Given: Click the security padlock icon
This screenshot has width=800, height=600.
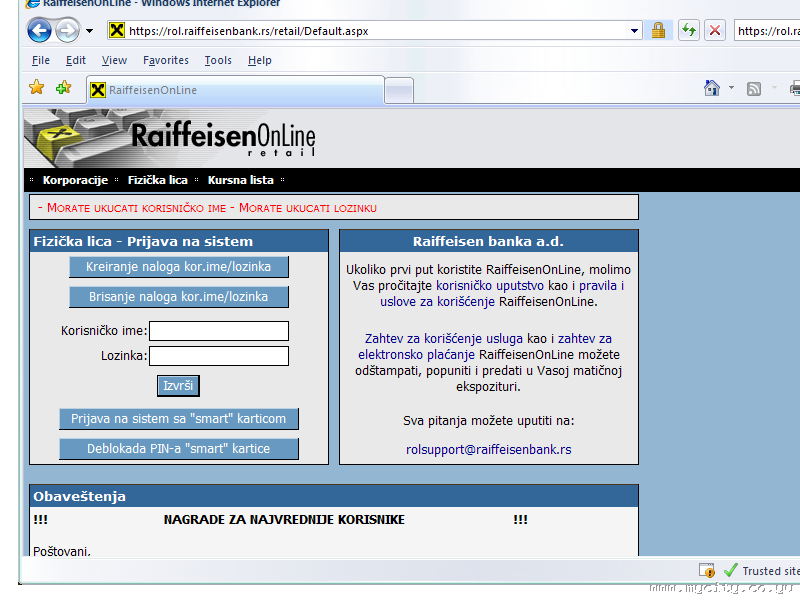Looking at the screenshot, I should (658, 31).
